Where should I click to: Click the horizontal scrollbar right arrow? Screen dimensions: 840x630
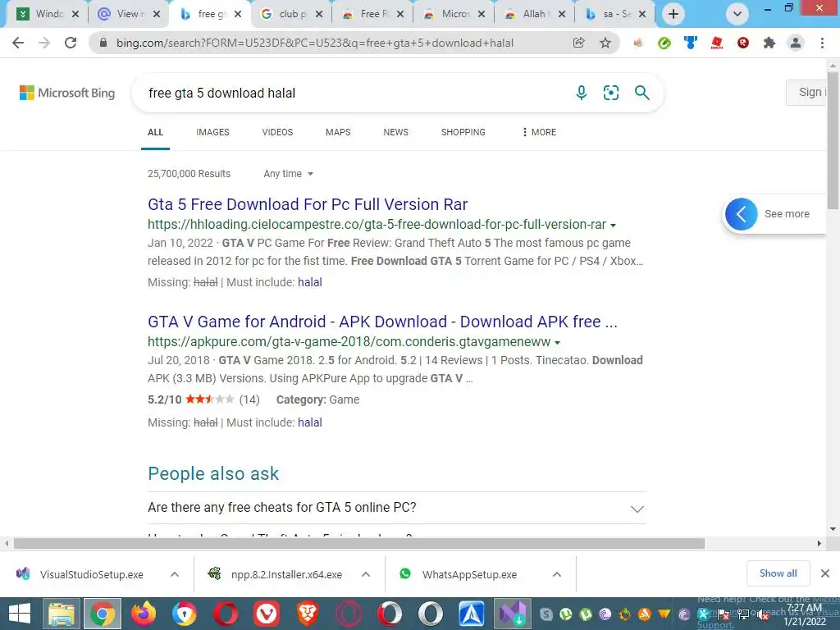point(819,543)
